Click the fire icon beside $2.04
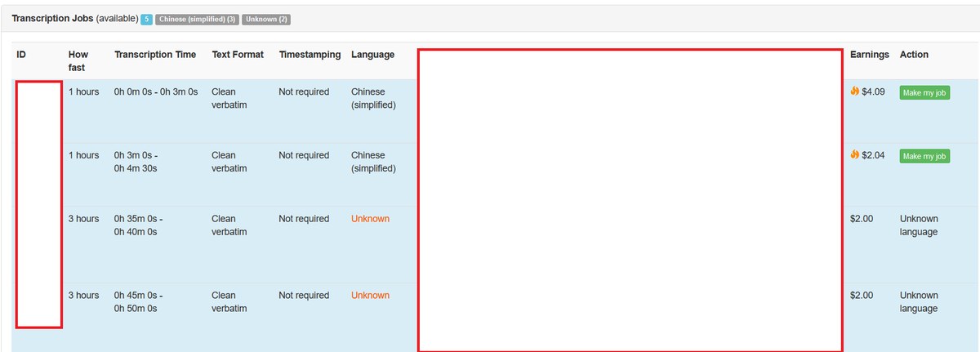The height and width of the screenshot is (352, 980). click(x=854, y=154)
